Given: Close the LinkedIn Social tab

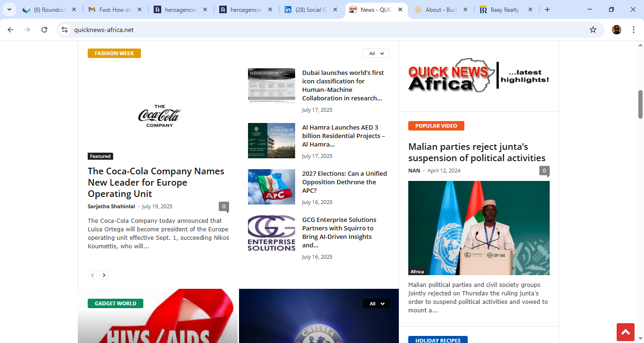Looking at the screenshot, I should tap(336, 9).
